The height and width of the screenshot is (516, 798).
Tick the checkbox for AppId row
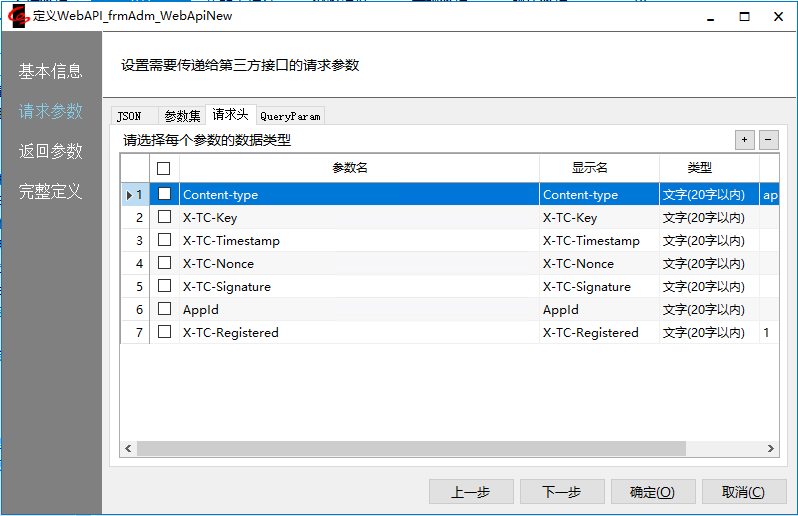pos(164,309)
